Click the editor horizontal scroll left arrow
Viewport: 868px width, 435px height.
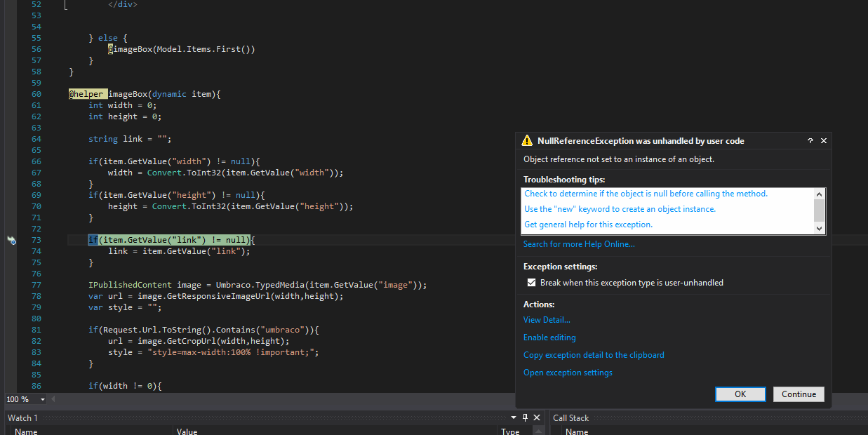pyautogui.click(x=54, y=399)
